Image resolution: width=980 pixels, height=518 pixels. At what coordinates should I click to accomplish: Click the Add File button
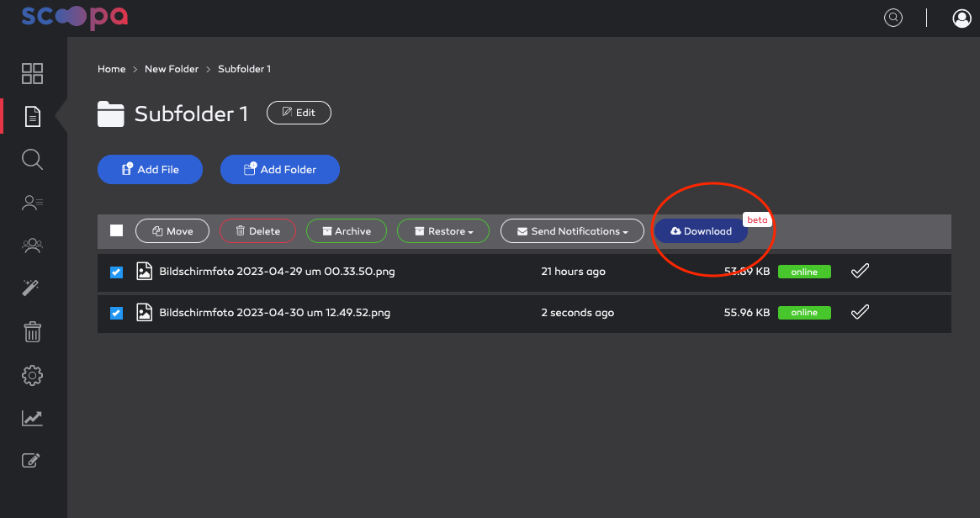150,169
